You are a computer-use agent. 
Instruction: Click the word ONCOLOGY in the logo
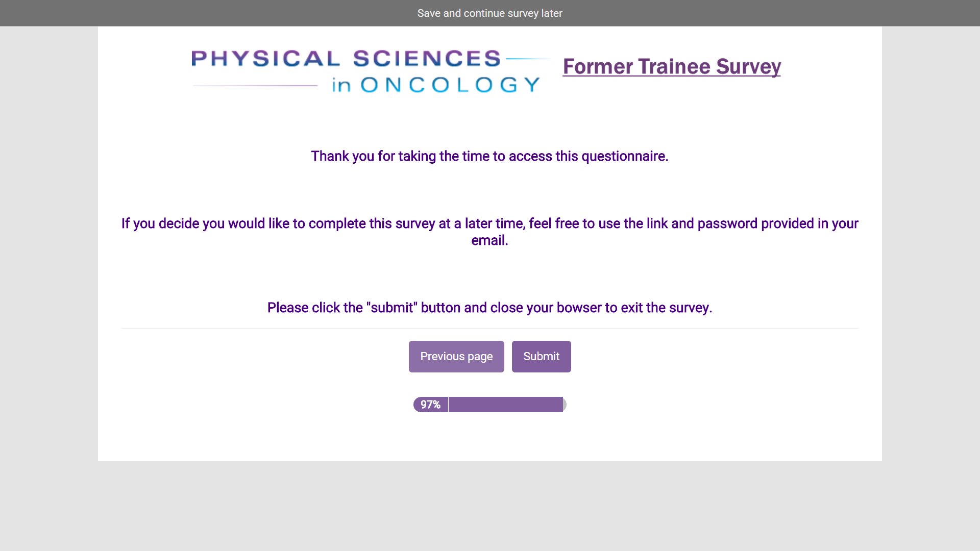pos(450,85)
